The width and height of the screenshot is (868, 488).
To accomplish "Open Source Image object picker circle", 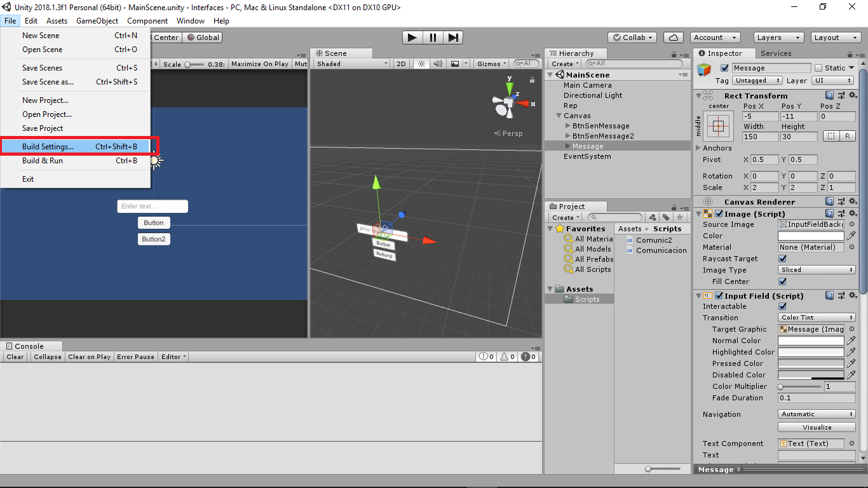I will (x=851, y=224).
